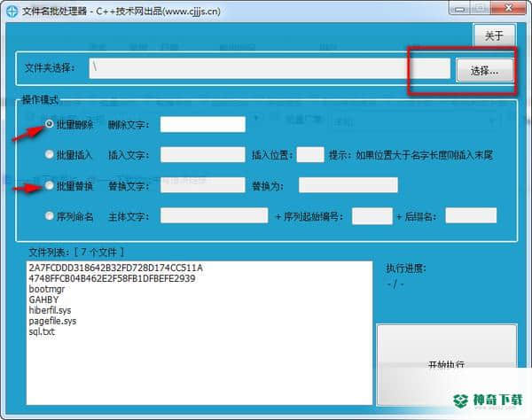The image size is (532, 420).
Task: Select bootmgr in the file list
Action: 47,289
